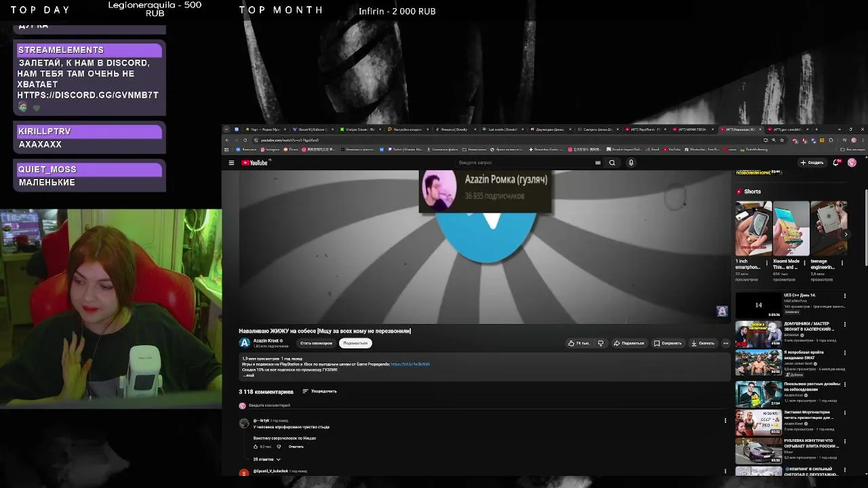Open options menu of first comment
868x488 pixels.
pos(725,420)
